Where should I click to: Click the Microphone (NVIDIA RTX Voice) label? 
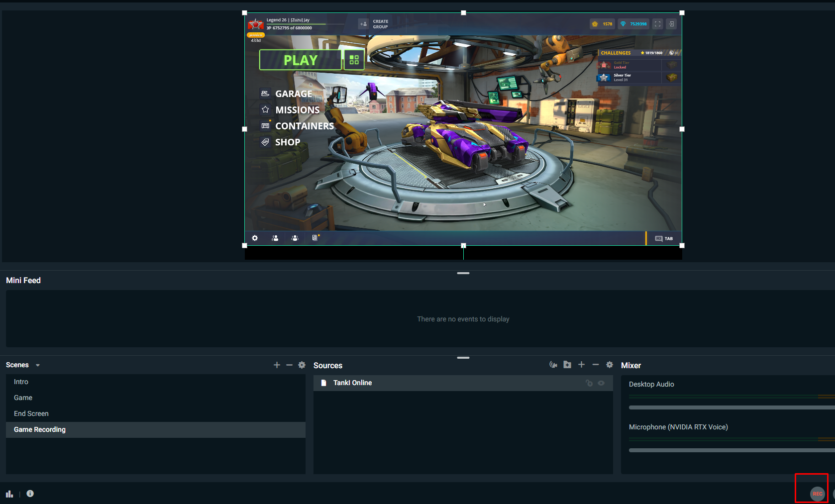(x=678, y=427)
